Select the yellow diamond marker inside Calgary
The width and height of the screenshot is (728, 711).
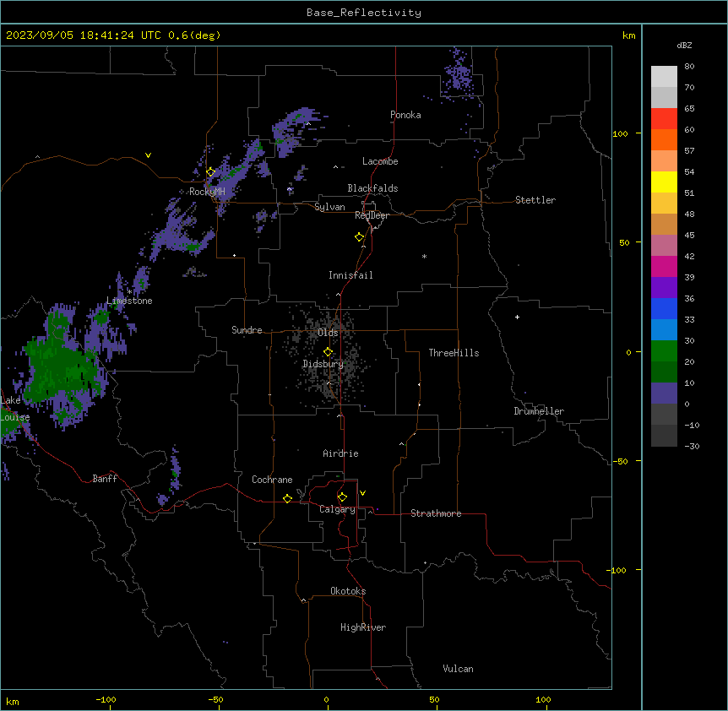pyautogui.click(x=342, y=497)
